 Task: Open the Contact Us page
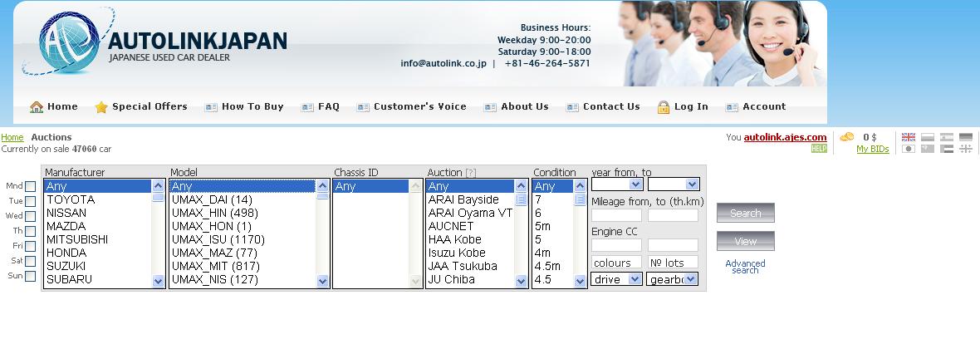(x=611, y=106)
